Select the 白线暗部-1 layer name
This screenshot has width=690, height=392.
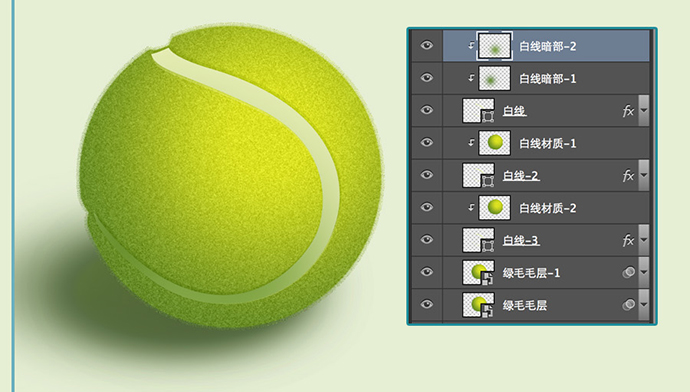click(x=547, y=79)
